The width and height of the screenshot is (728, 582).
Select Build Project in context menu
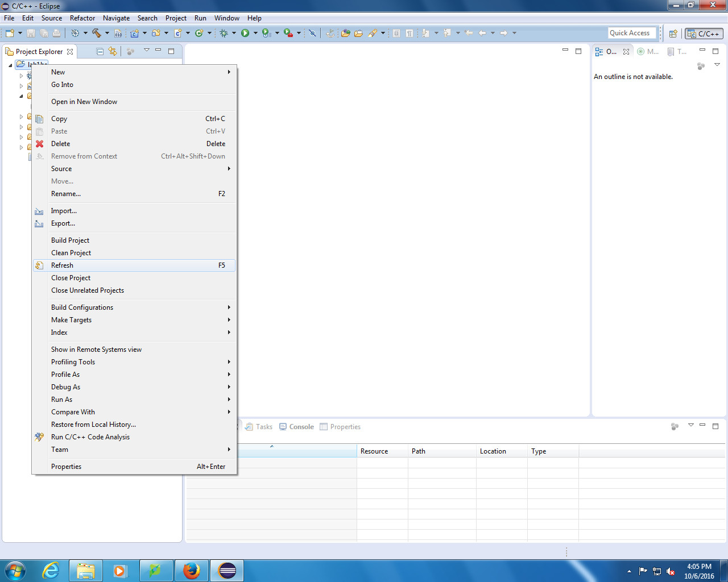134,240
